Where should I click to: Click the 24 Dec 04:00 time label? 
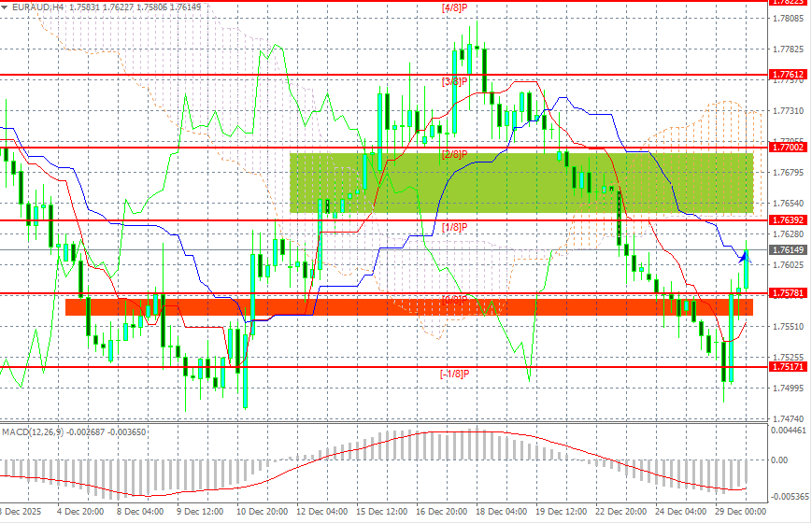pos(681,512)
